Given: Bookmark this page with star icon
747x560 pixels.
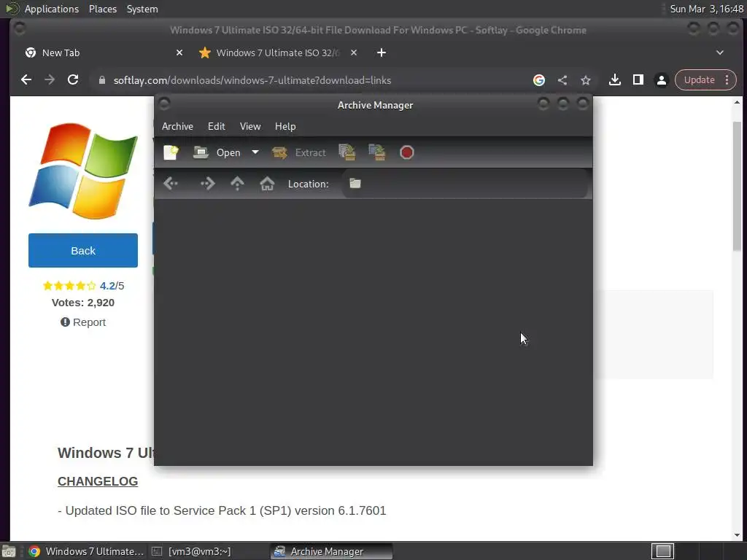Looking at the screenshot, I should pyautogui.click(x=586, y=80).
